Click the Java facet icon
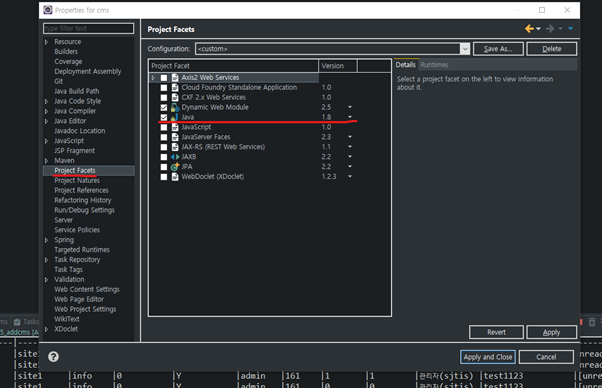 pos(175,117)
